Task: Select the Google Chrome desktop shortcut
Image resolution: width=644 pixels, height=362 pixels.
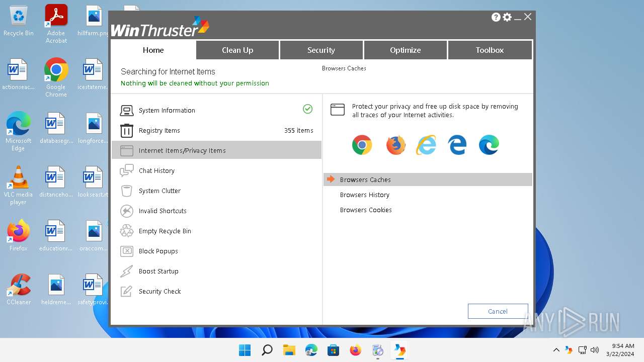Action: click(x=56, y=77)
